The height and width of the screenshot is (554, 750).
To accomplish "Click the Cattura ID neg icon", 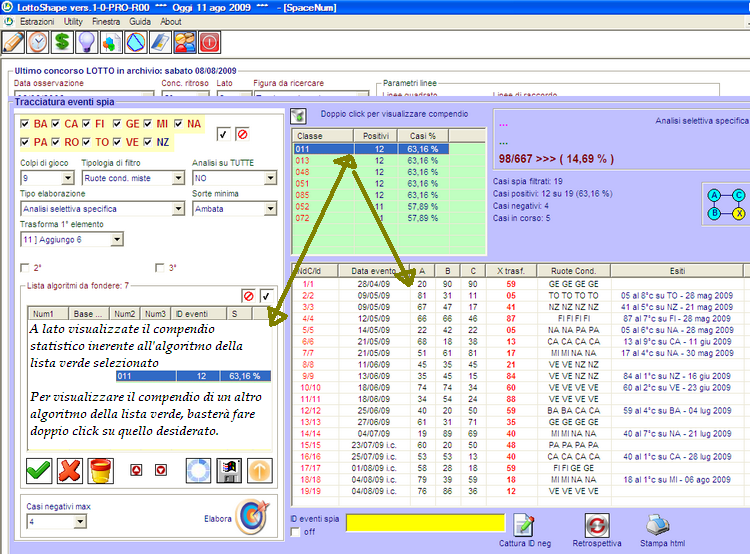I will point(524,525).
